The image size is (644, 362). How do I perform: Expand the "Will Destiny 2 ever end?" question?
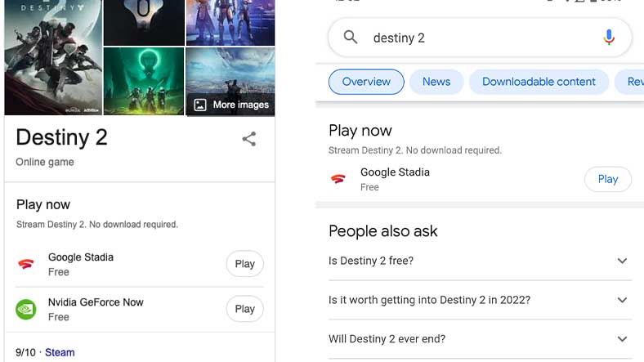click(622, 339)
